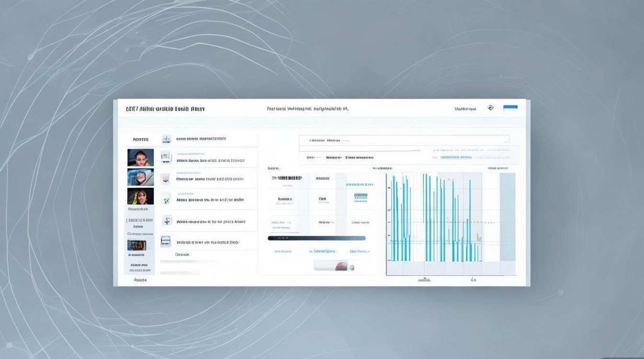This screenshot has height=359, width=644.
Task: Click the second list row monitor icon
Action: click(166, 156)
